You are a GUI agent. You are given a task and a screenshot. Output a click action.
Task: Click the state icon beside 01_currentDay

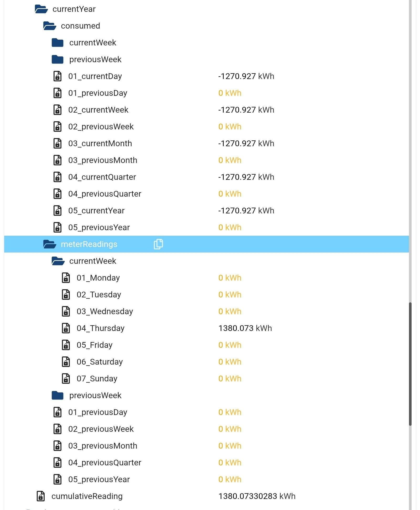57,76
